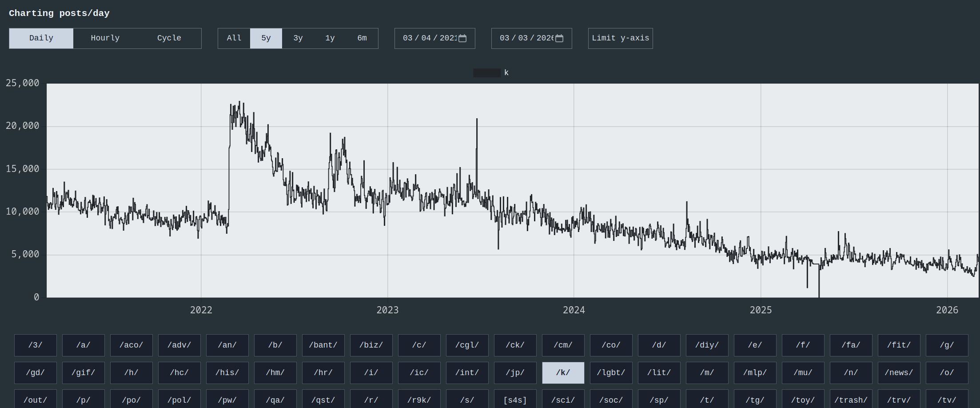Show the /mlp/ board chart
This screenshot has width=980, height=408.
[x=755, y=373]
